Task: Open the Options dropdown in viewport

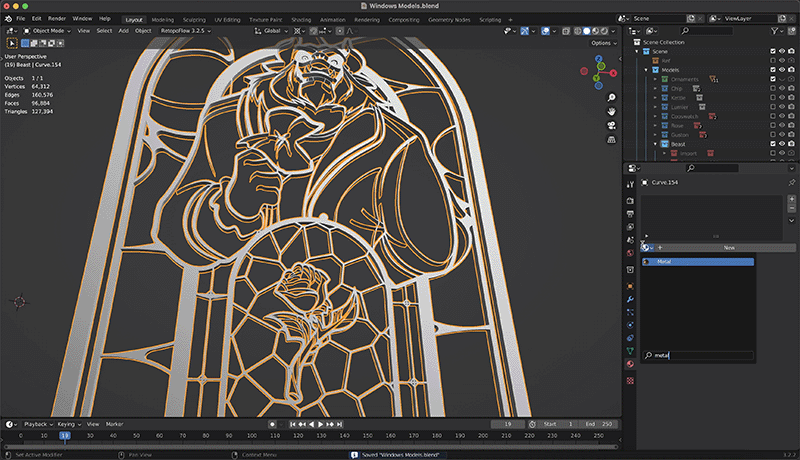Action: pos(604,43)
